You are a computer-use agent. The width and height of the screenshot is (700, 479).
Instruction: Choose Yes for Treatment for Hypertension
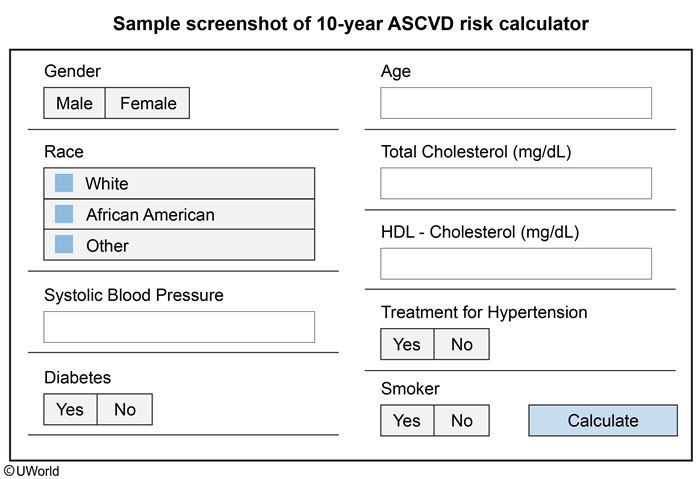pos(407,344)
